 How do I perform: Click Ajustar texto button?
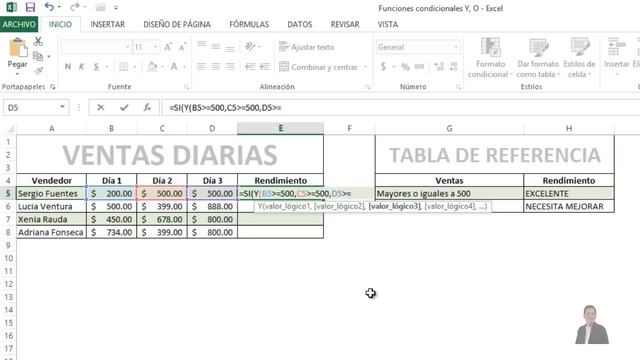click(307, 47)
